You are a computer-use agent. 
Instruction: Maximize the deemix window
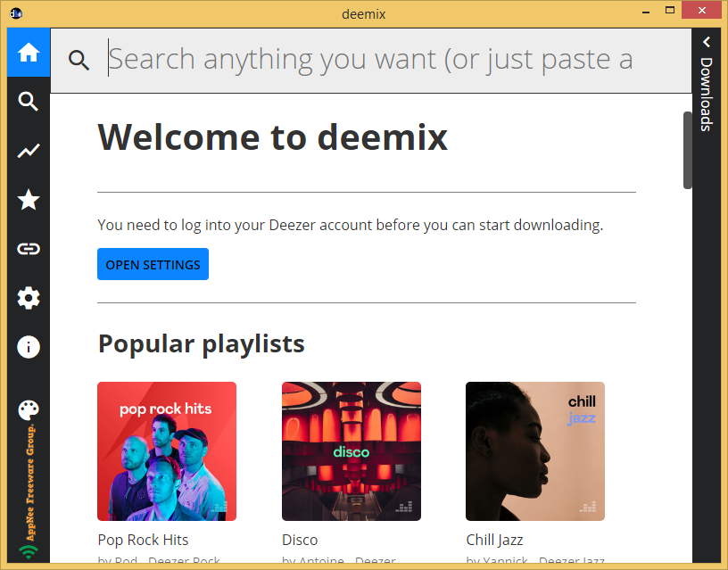(669, 10)
